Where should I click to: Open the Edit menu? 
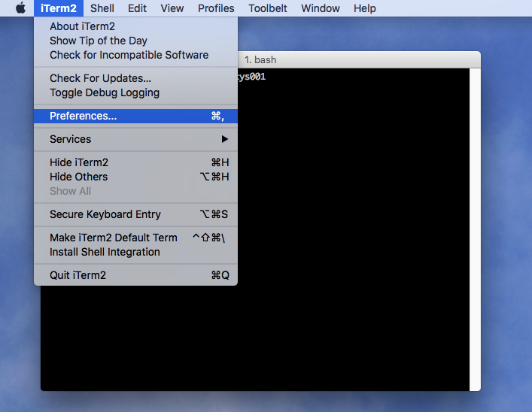pos(137,8)
